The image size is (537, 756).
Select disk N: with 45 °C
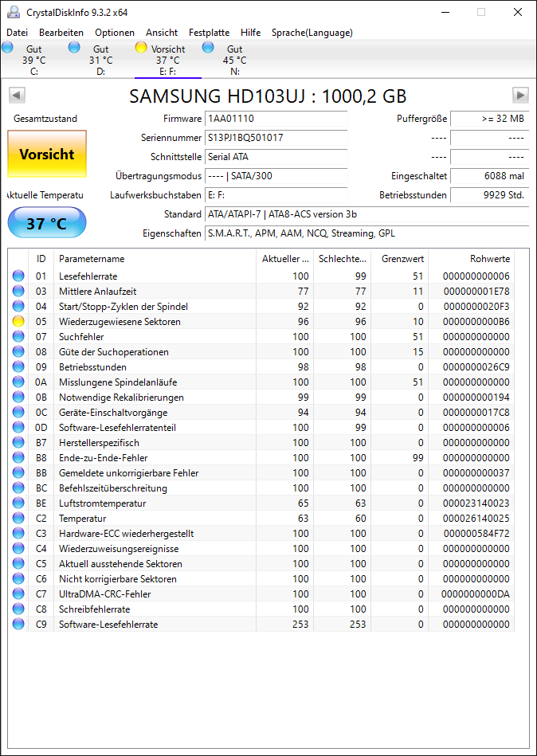[235, 60]
